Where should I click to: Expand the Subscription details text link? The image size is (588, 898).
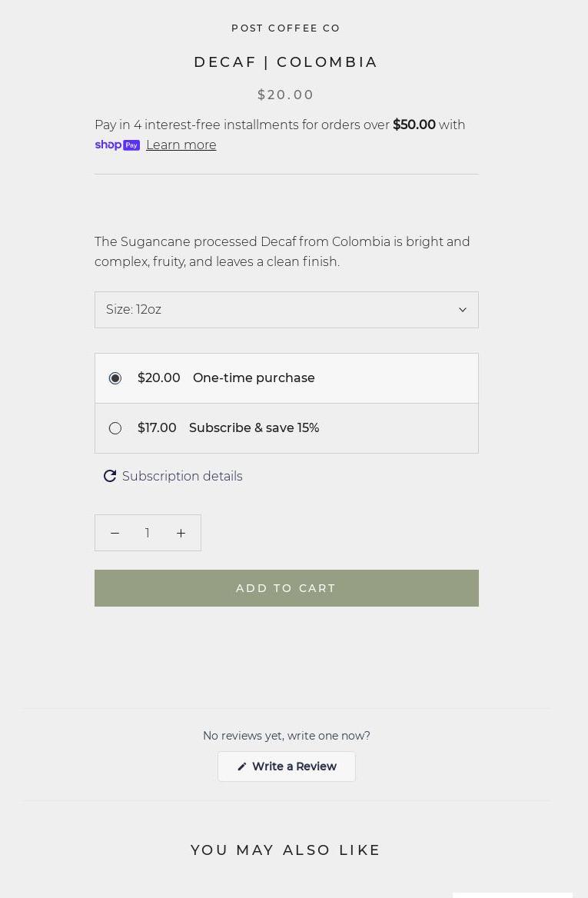tap(182, 477)
